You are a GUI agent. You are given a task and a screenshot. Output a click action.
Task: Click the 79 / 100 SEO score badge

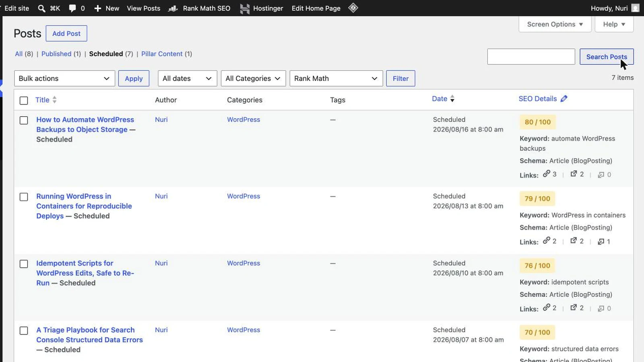537,198
